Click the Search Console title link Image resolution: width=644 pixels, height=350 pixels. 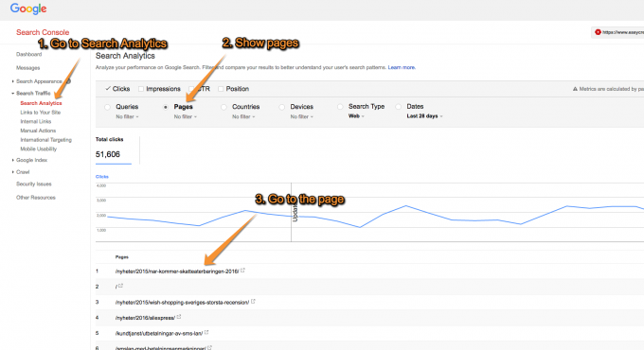[x=43, y=32]
